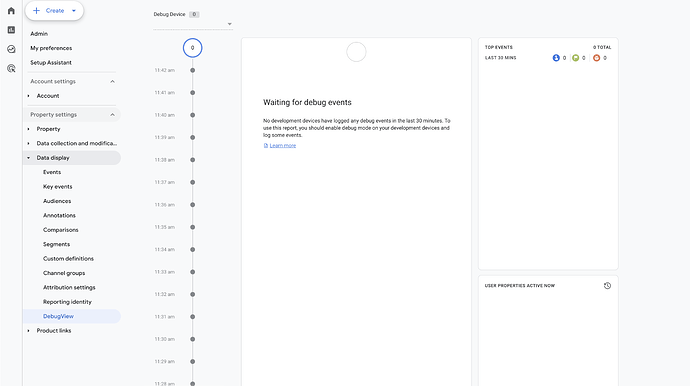Screen dimensions: 690x386
Task: Open the Home icon in left rail
Action: tap(11, 11)
